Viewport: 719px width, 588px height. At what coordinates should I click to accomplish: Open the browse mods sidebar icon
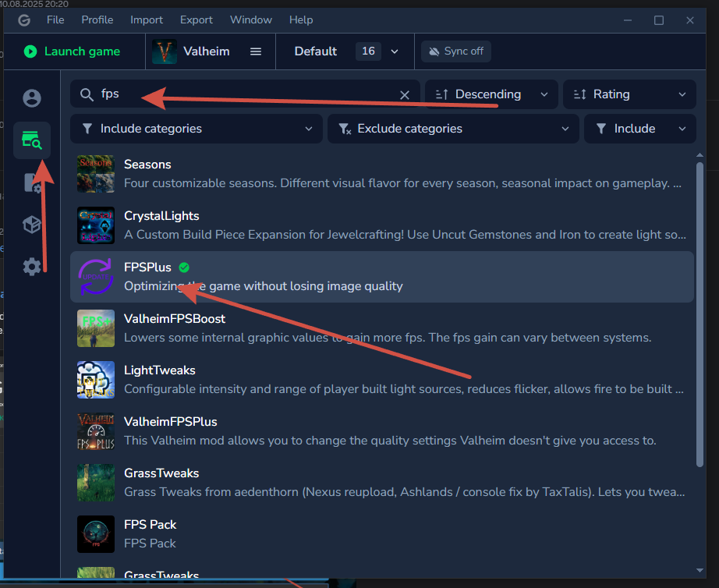pyautogui.click(x=32, y=140)
